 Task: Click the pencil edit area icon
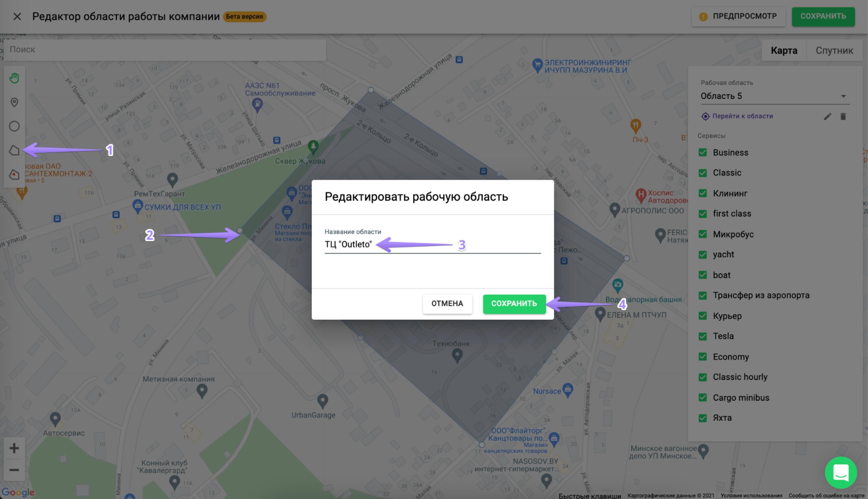pyautogui.click(x=827, y=117)
